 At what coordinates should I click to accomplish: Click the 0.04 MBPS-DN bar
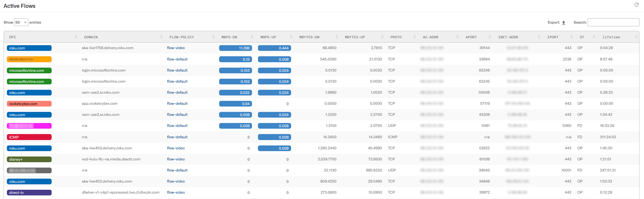click(236, 104)
